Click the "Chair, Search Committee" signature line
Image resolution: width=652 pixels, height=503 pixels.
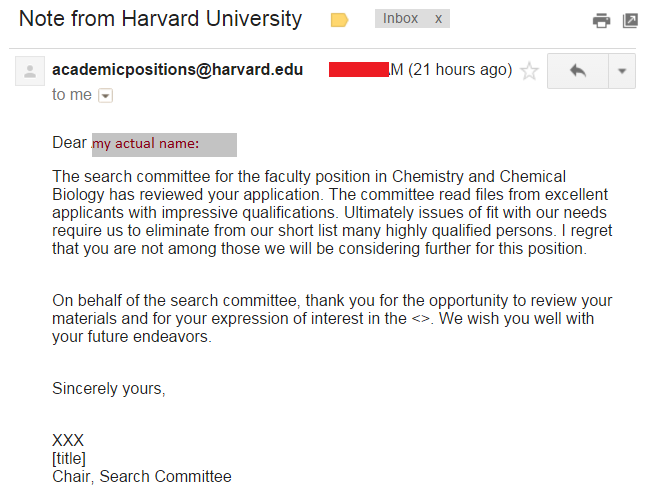[x=142, y=477]
